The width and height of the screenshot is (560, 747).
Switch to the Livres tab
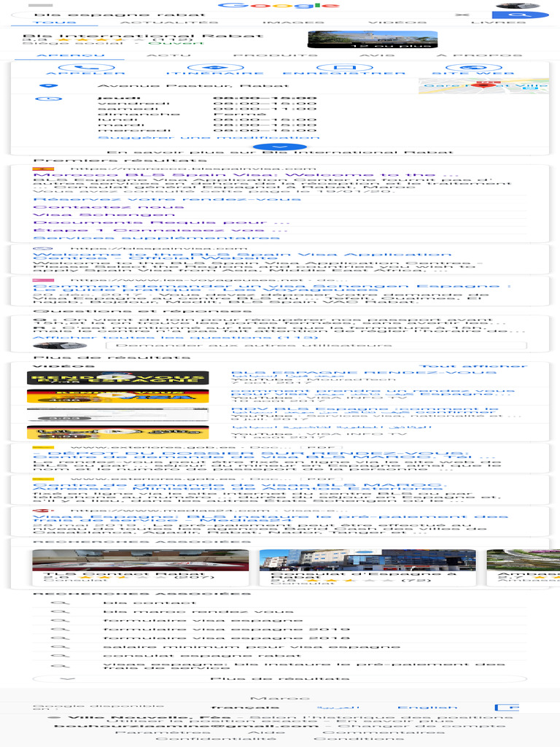tap(498, 23)
